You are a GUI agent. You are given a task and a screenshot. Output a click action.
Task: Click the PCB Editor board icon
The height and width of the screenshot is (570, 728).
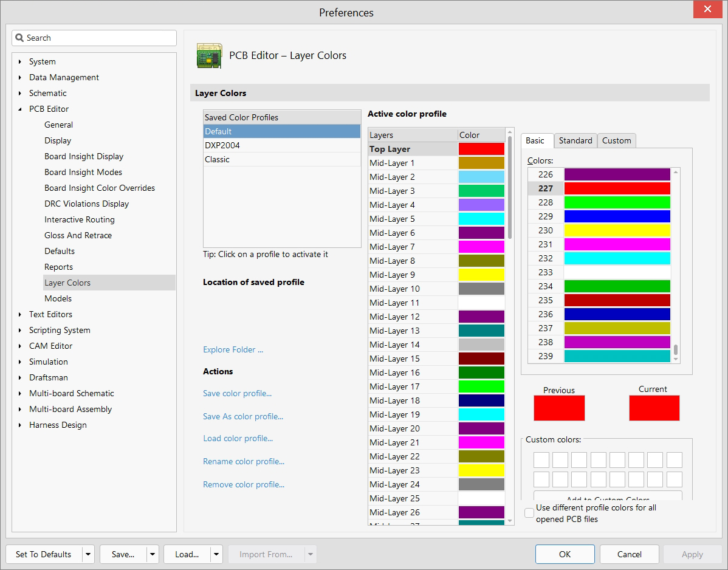(x=209, y=56)
